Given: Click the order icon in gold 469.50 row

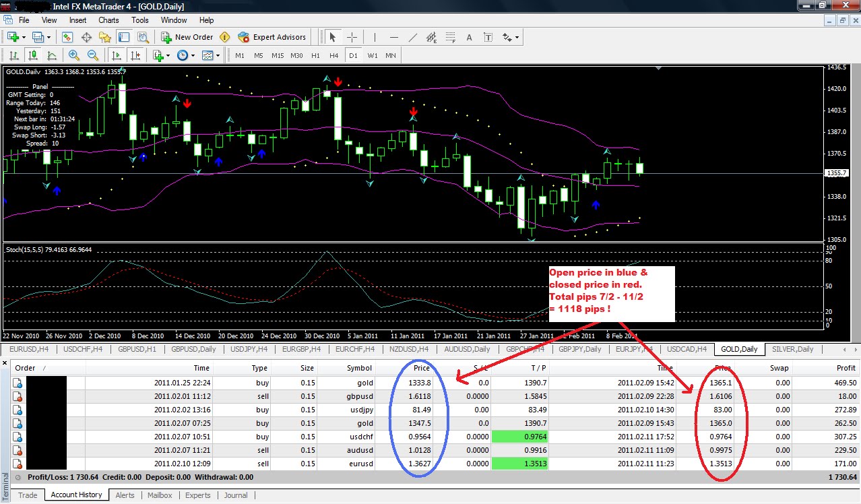Looking at the screenshot, I should pos(18,382).
